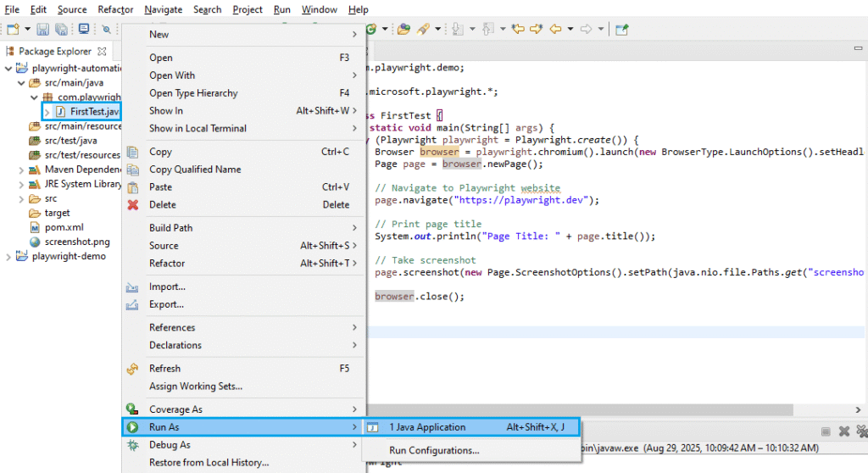The width and height of the screenshot is (868, 473).
Task: Click the Save toolbar icon
Action: click(x=42, y=30)
